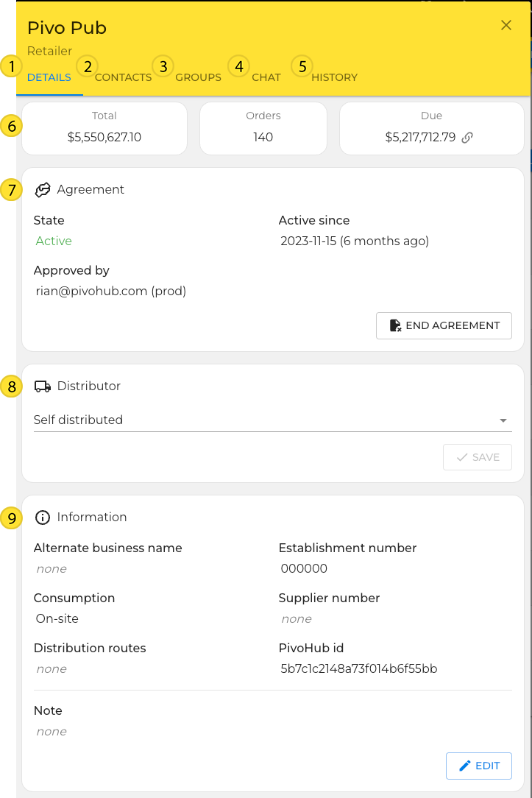Close the Pivo Pub panel
The image size is (532, 798).
pos(506,25)
